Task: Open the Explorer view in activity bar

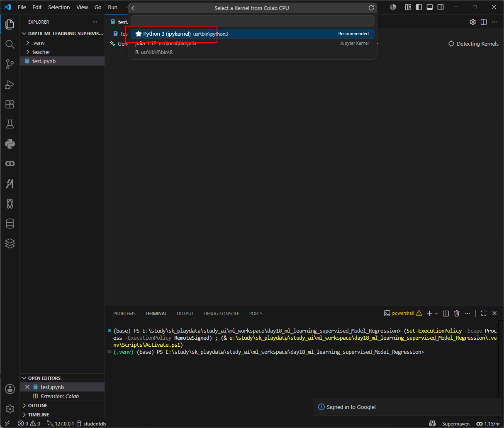Action: [10, 24]
